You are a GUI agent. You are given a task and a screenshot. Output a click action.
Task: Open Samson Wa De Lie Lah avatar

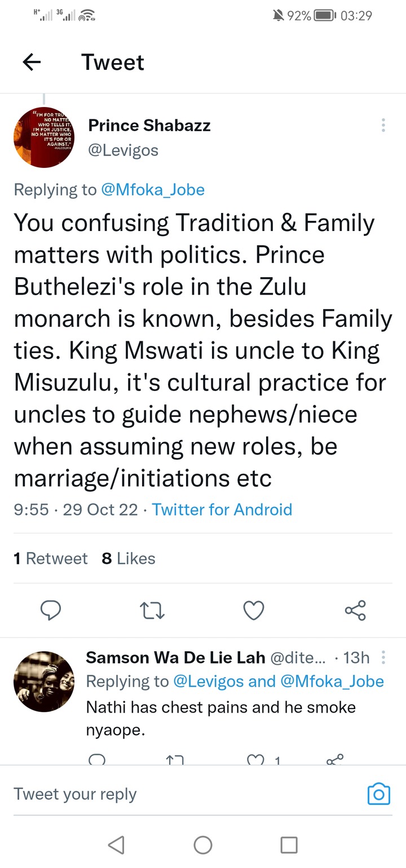[44, 682]
